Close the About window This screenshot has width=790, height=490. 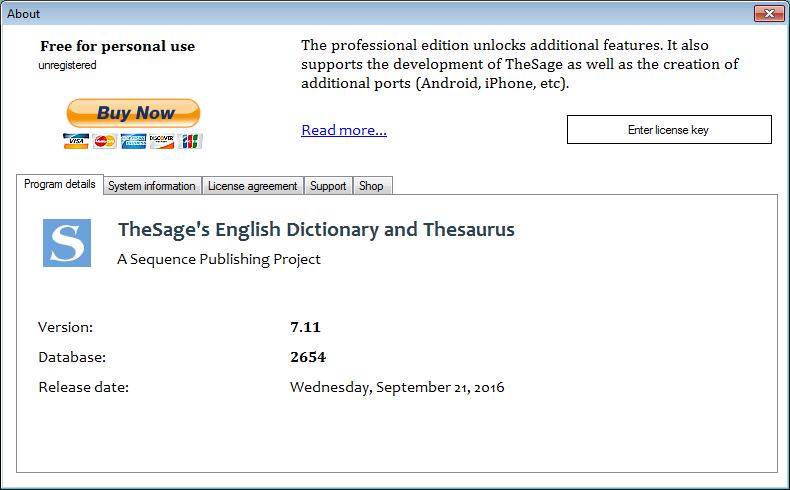tap(769, 13)
